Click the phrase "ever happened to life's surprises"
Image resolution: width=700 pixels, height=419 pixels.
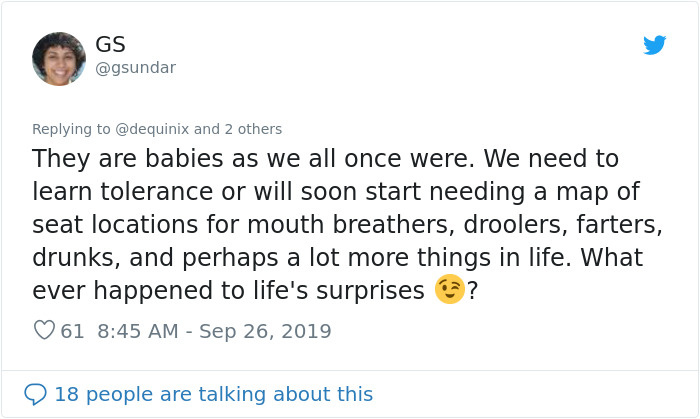(230, 291)
